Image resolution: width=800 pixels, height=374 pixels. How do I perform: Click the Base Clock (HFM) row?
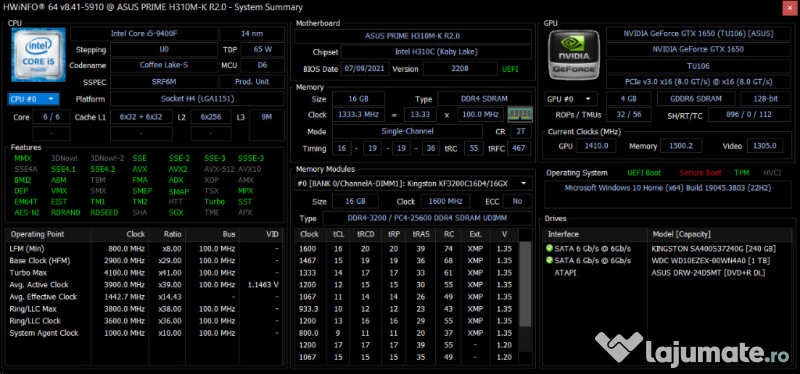(144, 261)
